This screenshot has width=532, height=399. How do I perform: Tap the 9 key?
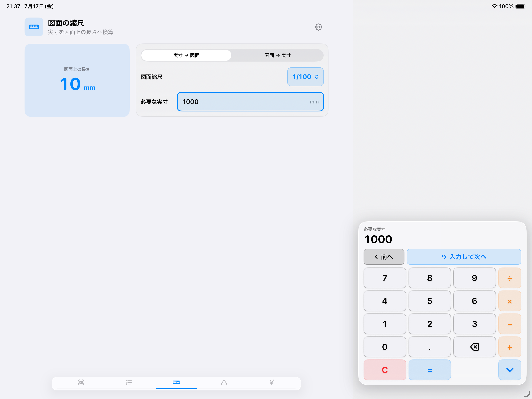(474, 278)
